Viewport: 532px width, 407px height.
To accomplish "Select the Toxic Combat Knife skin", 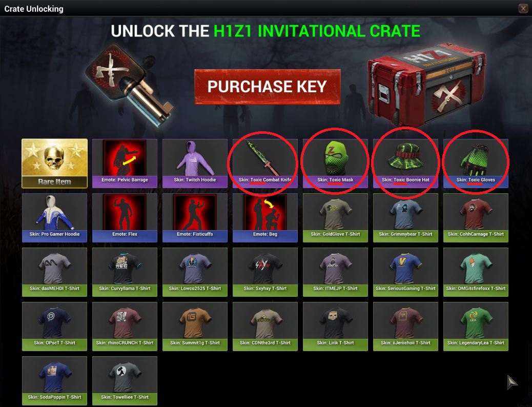I will tap(265, 164).
